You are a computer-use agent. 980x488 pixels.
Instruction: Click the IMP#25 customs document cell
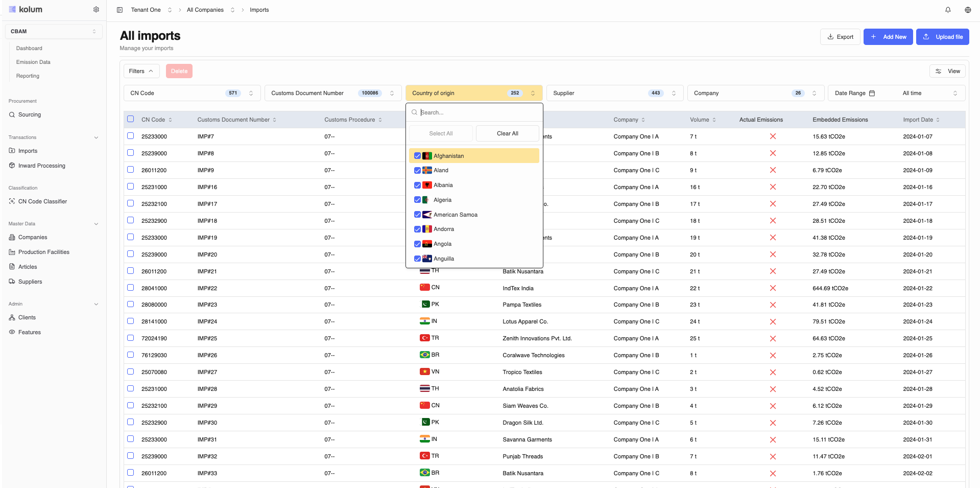(207, 338)
